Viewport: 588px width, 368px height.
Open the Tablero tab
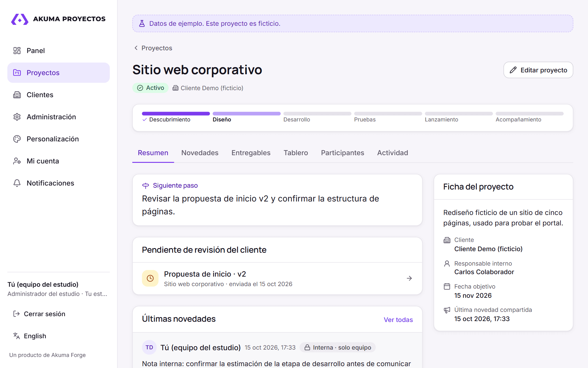point(296,153)
